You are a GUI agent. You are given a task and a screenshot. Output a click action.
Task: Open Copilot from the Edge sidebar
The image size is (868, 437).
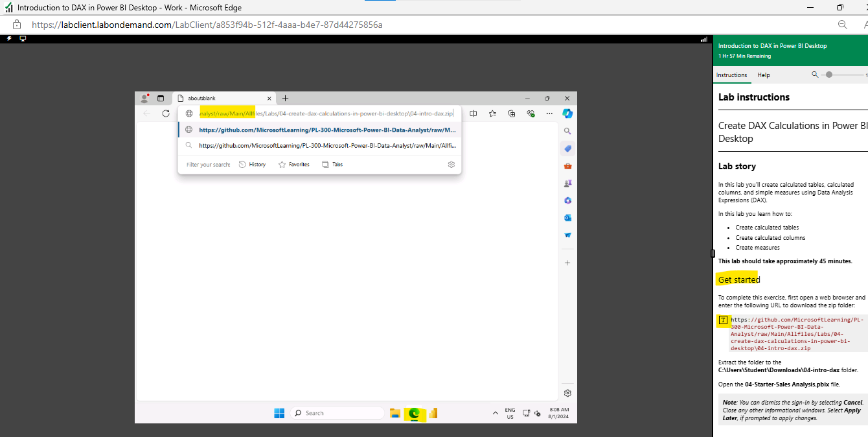click(x=567, y=113)
